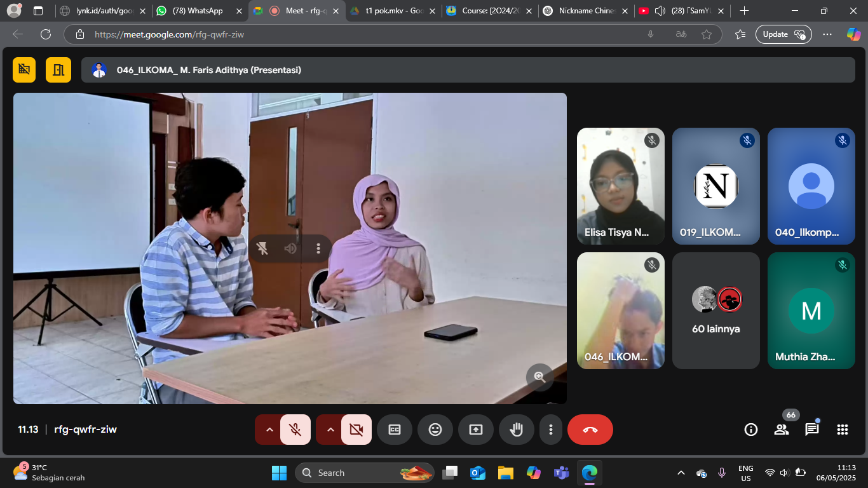The height and width of the screenshot is (488, 868).
Task: Switch to the Nickname Chinese tab
Action: pos(583,11)
